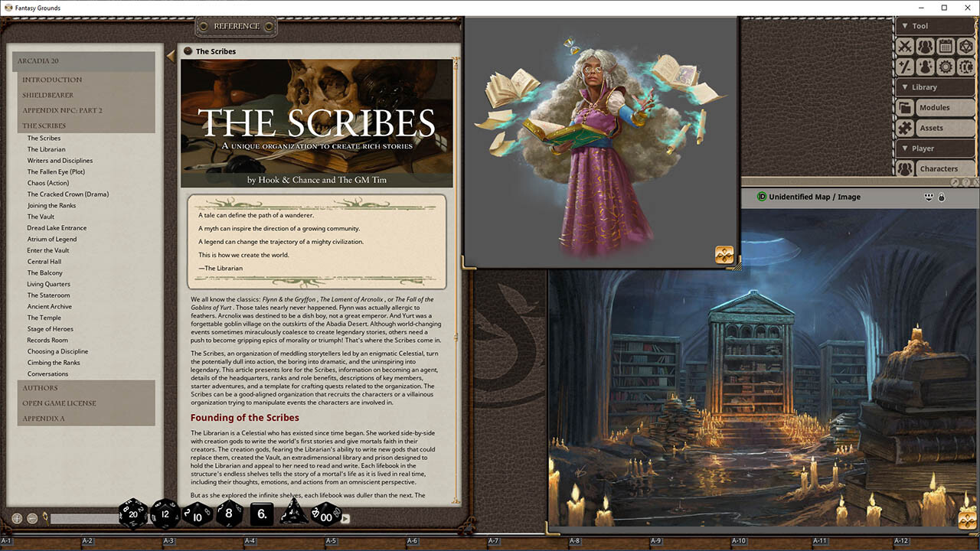
Task: Open the Combat Tracker crossed-swords tool icon
Action: click(x=905, y=46)
